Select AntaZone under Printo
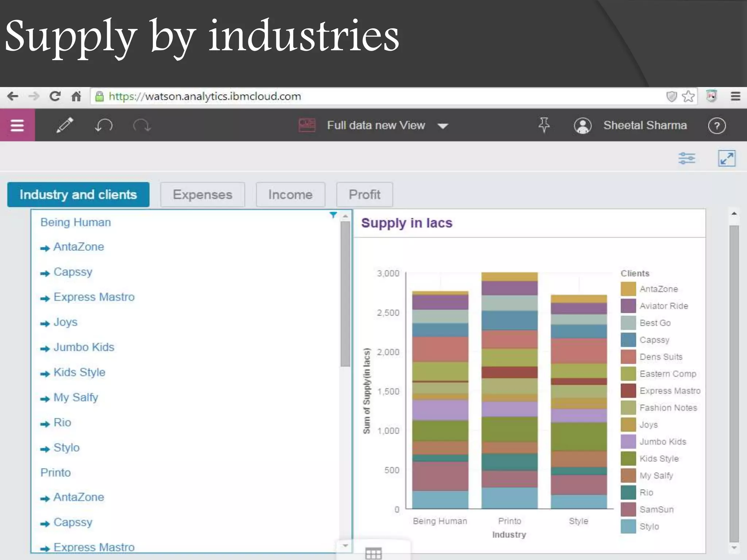This screenshot has height=560, width=747. coord(79,497)
